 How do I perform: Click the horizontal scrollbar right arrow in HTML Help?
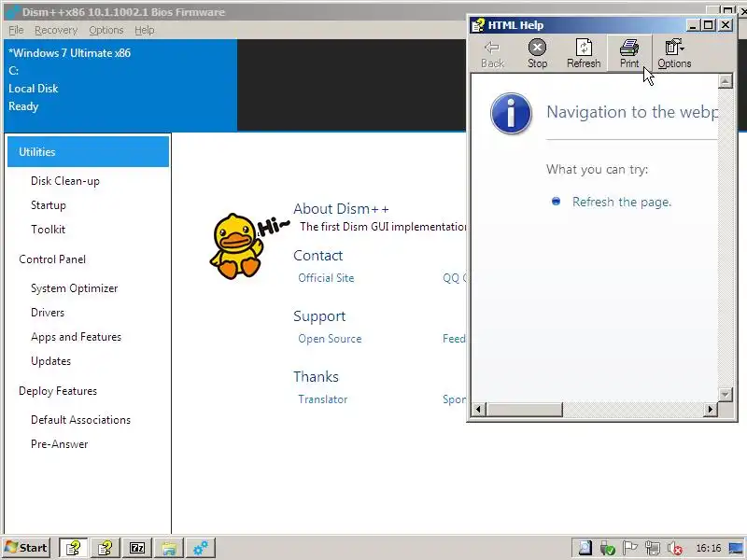[711, 409]
